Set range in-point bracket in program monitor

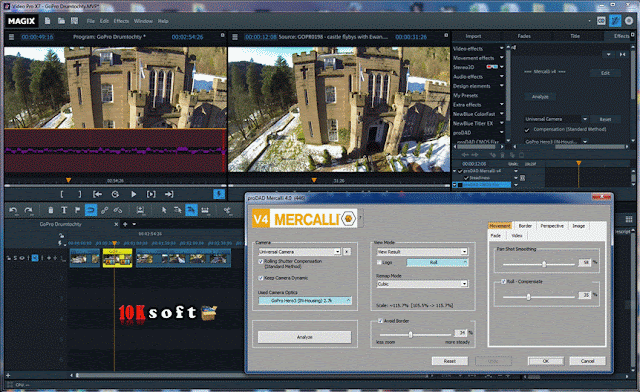pyautogui.click(x=62, y=194)
